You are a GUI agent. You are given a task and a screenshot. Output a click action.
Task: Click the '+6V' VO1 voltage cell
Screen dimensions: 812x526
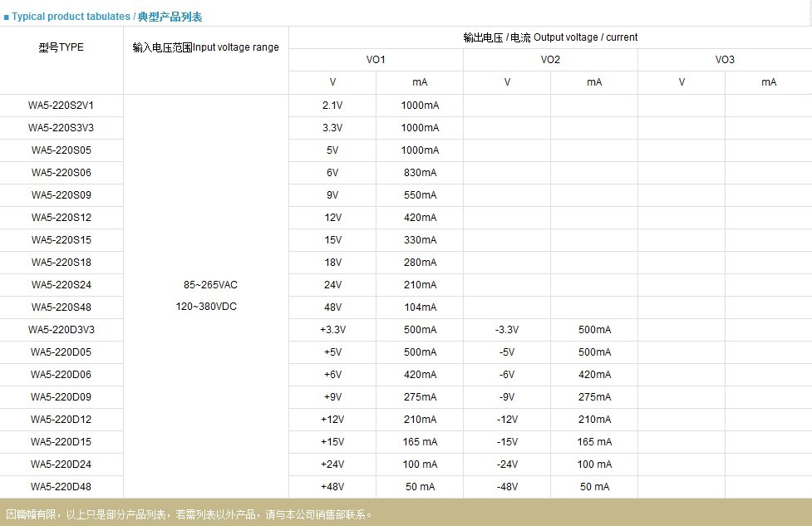click(332, 374)
